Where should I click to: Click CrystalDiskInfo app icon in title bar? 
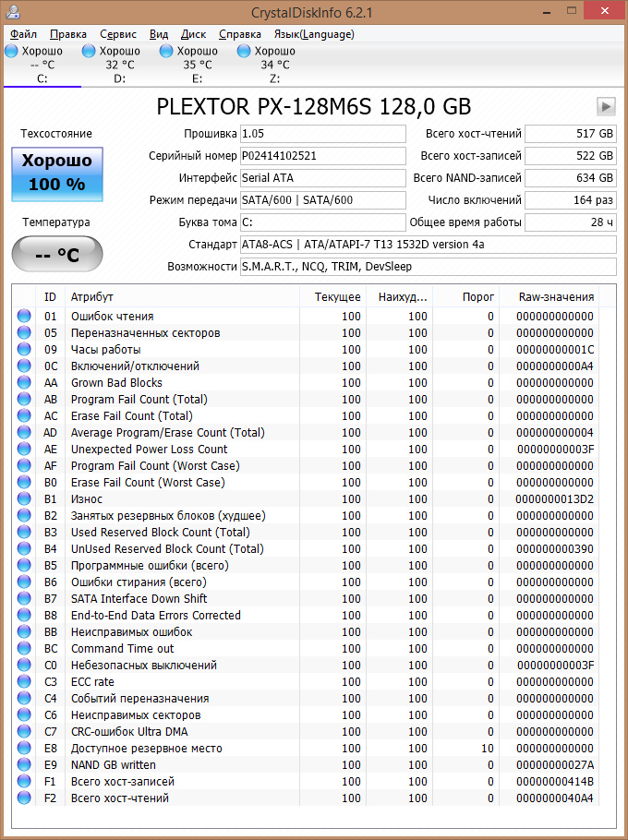click(13, 11)
